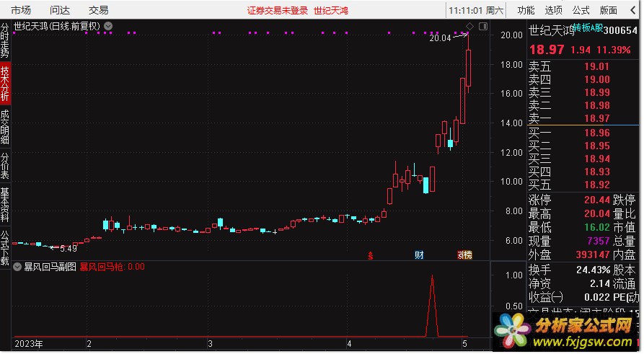
Task: Select the 买四 price 18.93
Action: pos(597,172)
